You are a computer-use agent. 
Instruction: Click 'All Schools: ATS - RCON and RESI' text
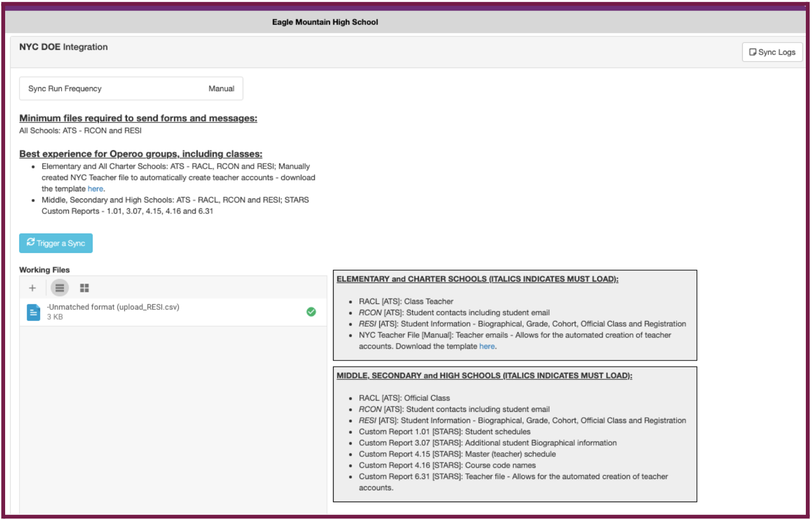[x=81, y=131]
